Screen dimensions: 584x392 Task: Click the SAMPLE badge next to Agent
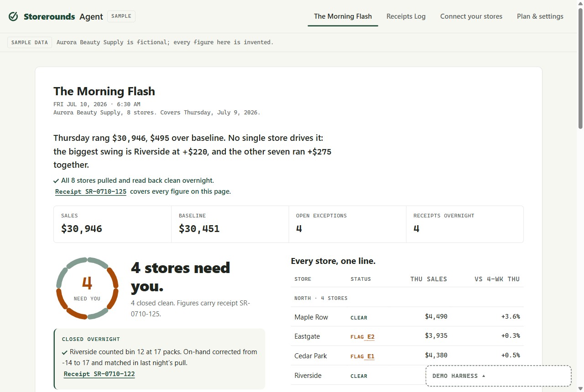click(x=121, y=16)
